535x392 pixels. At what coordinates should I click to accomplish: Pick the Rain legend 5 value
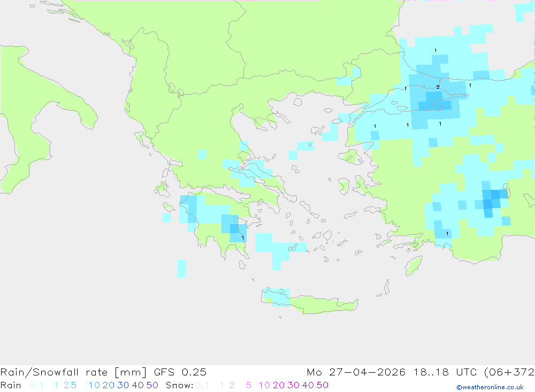(74, 385)
